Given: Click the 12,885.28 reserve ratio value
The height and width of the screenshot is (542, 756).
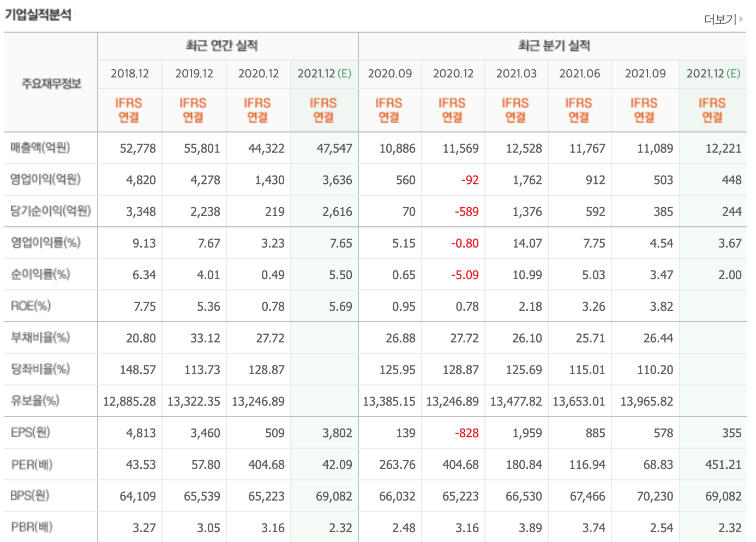Looking at the screenshot, I should [x=129, y=401].
